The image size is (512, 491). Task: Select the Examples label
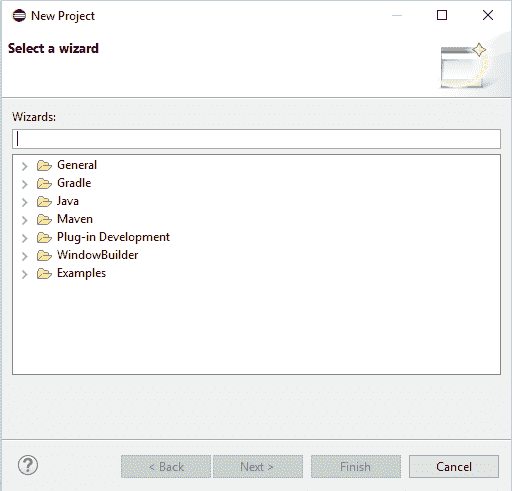[x=81, y=273]
